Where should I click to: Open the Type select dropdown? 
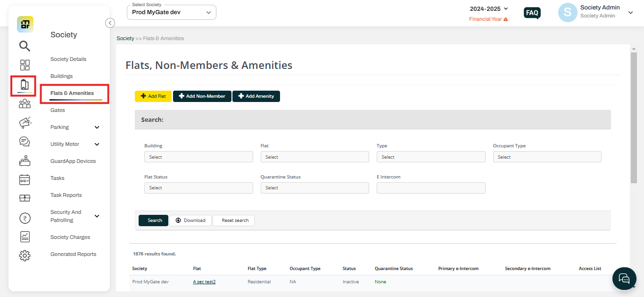click(431, 157)
